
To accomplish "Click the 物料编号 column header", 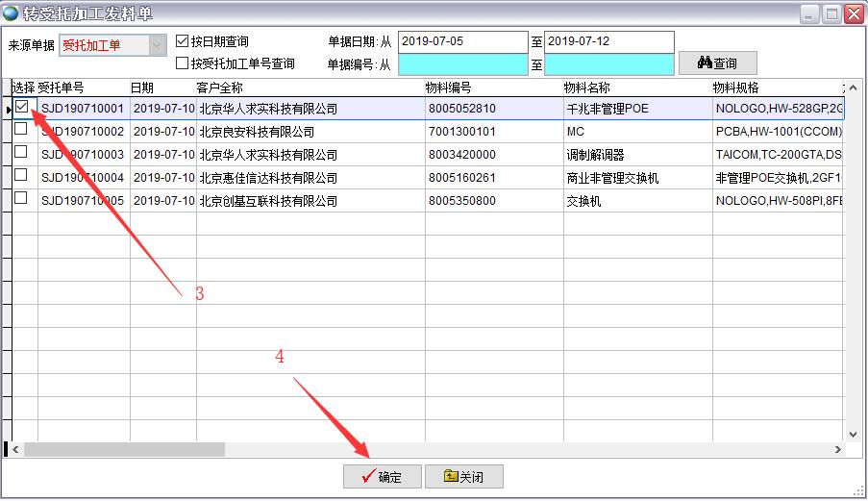I will coord(448,88).
